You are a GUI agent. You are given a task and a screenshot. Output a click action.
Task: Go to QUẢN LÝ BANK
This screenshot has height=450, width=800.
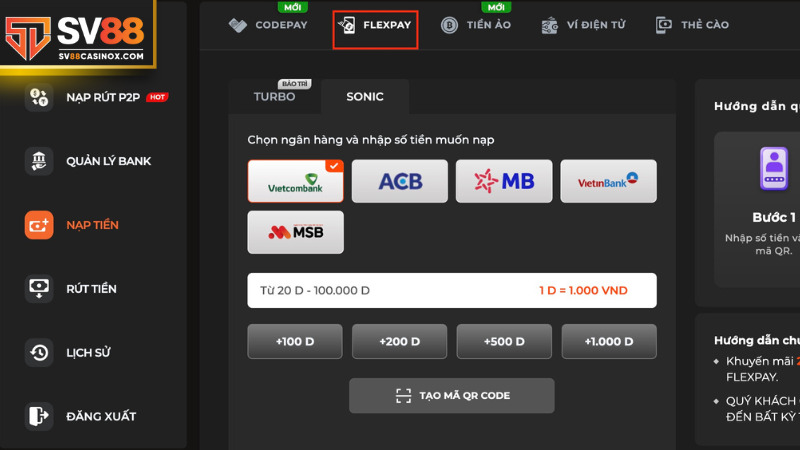[x=88, y=161]
